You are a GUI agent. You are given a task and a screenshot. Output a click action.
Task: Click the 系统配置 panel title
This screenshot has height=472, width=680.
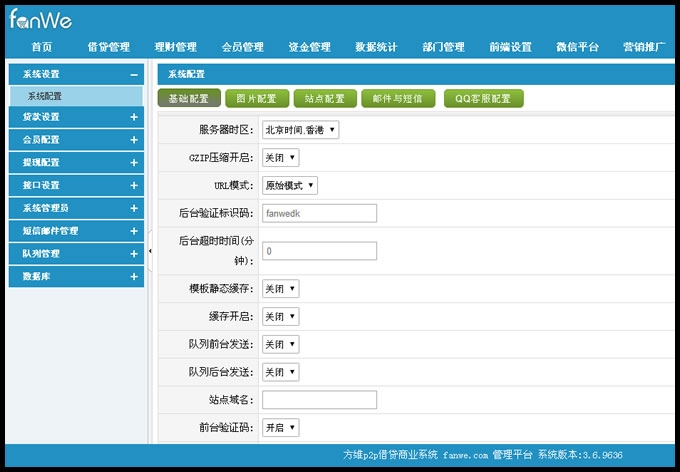[x=186, y=74]
